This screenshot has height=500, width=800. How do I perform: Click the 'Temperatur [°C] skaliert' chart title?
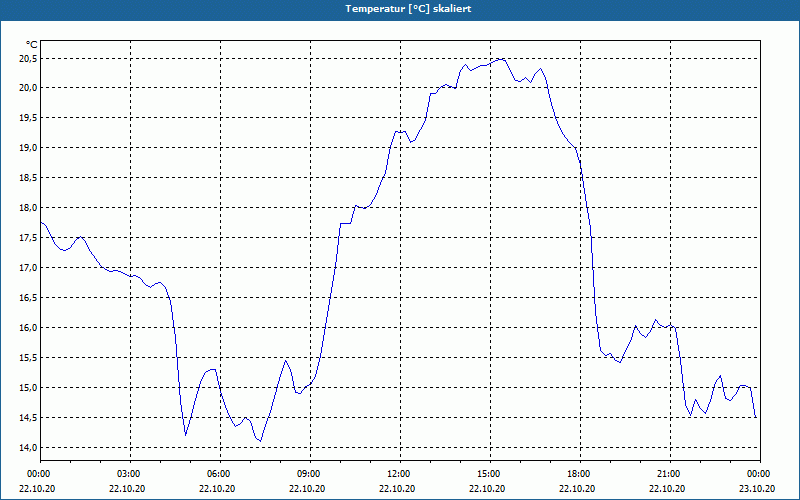click(408, 9)
